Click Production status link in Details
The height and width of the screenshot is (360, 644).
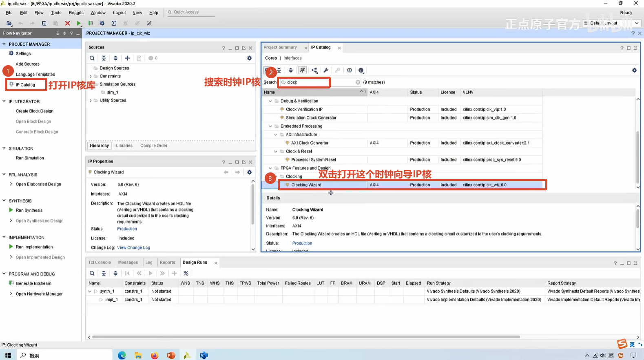pos(302,243)
